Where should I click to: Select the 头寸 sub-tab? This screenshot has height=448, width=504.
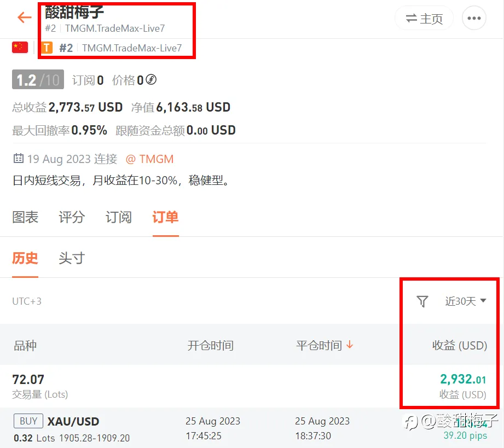coord(72,258)
